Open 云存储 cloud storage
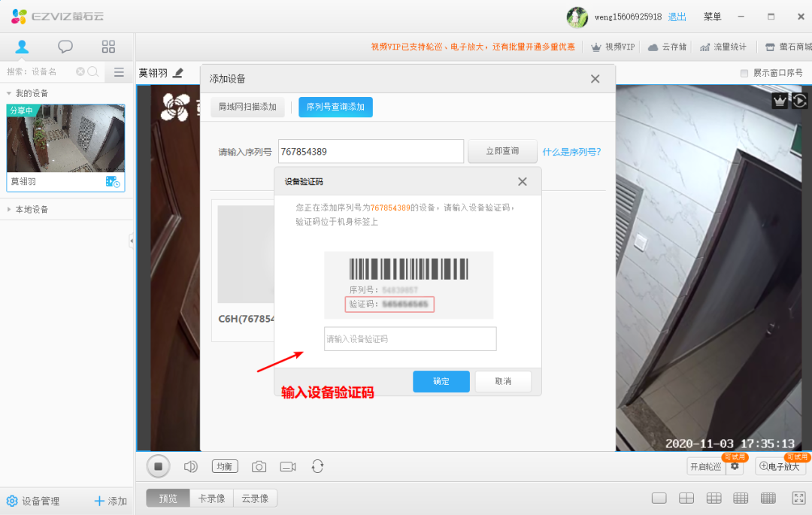Viewport: 812px width, 515px height. (673, 46)
